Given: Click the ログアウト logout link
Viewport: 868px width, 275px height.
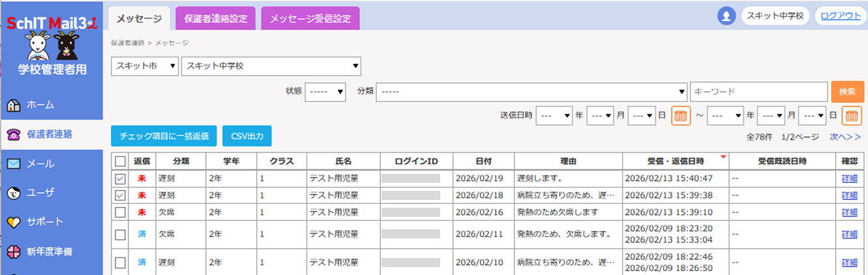Looking at the screenshot, I should [x=840, y=16].
